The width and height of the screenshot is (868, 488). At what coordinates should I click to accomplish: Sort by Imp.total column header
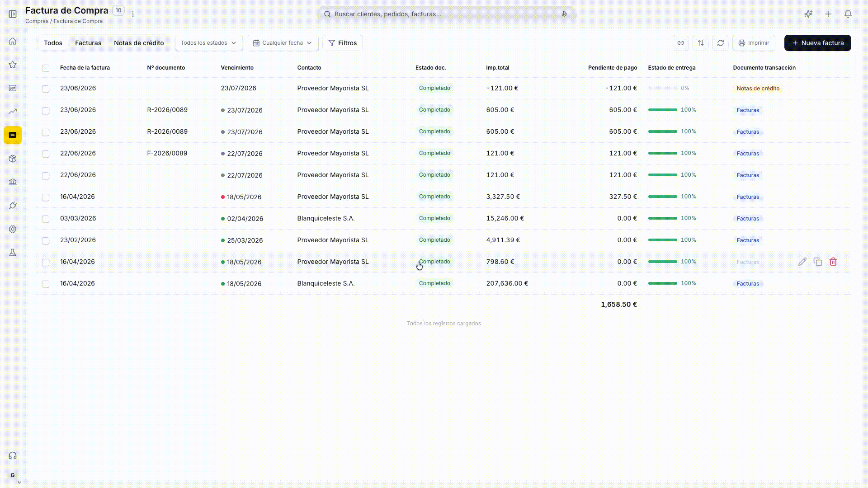(x=498, y=68)
